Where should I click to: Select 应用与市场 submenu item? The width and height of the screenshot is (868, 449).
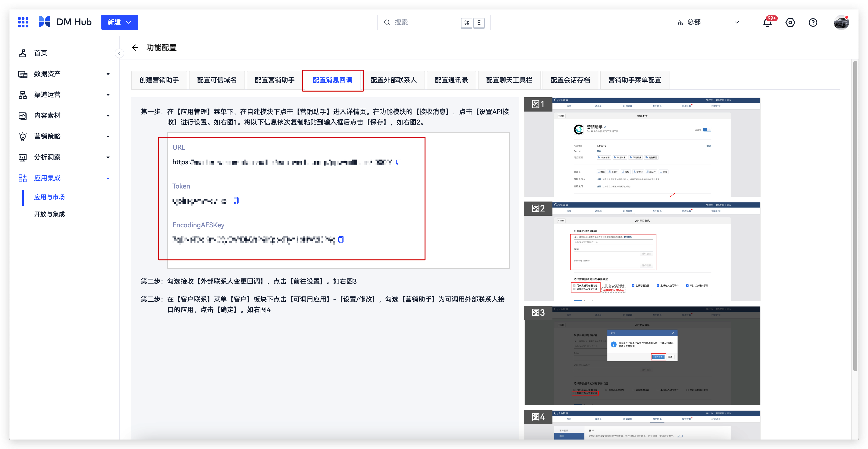[x=49, y=197]
